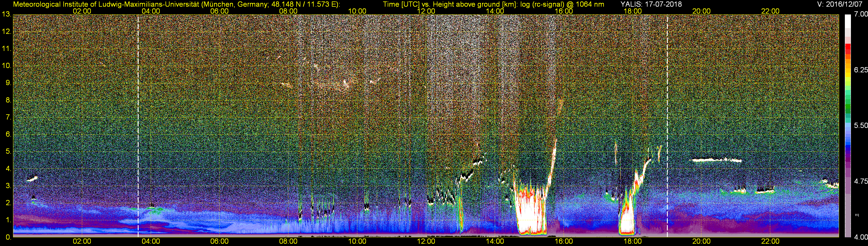
Task: Select the 14:00 tick on the bottom time axis
Action: tap(495, 241)
